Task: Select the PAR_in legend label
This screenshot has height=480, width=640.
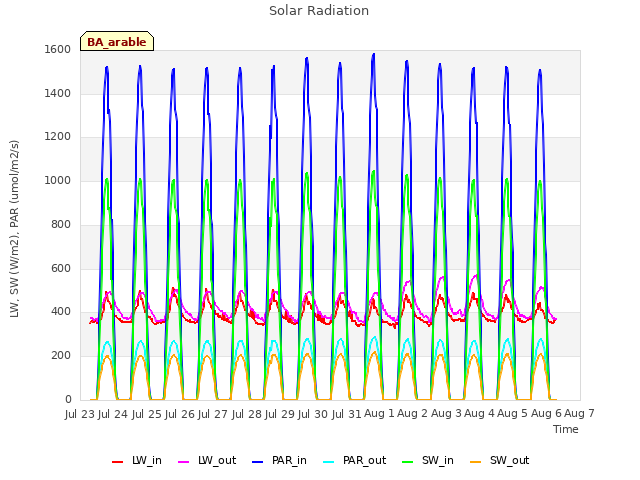Action: click(289, 461)
